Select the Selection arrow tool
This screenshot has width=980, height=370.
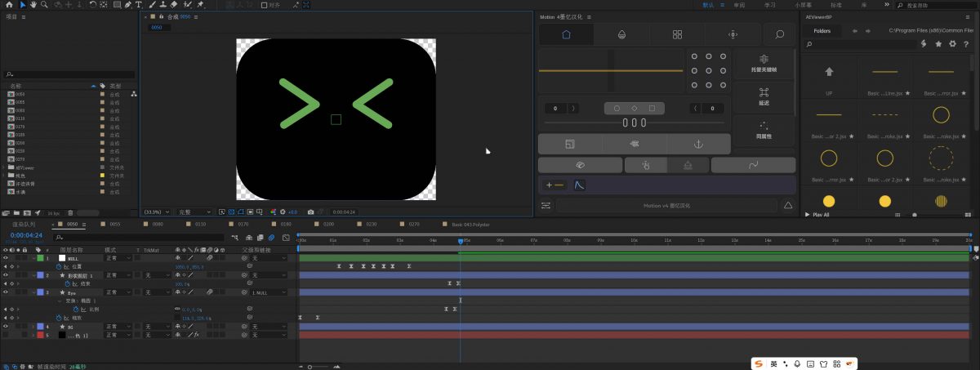(22, 4)
